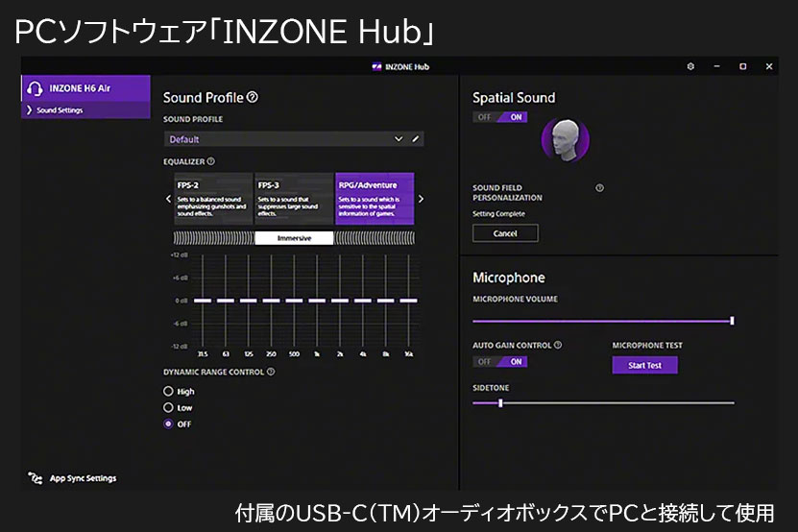Choose the RPG/Adventure equalizer preset
Image resolution: width=798 pixels, height=532 pixels.
(375, 199)
